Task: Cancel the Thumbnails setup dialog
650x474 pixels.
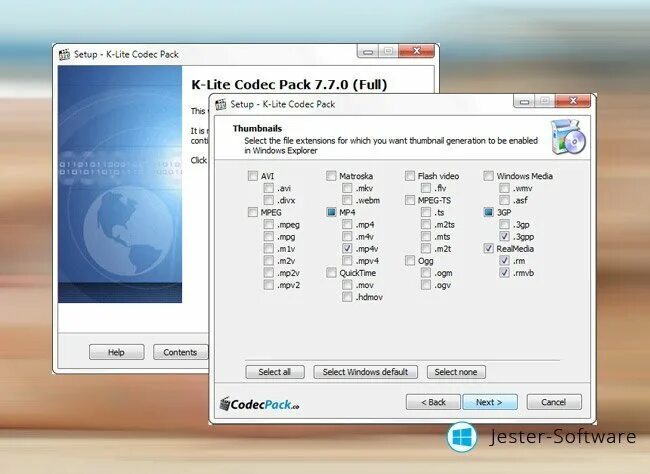Action: [554, 402]
